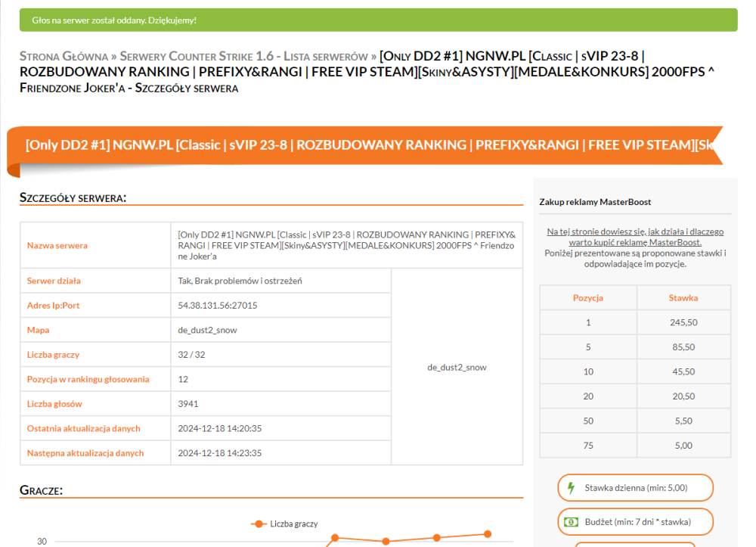Click the Następna aktualizacja danych label
756x547 pixels.
[85, 453]
